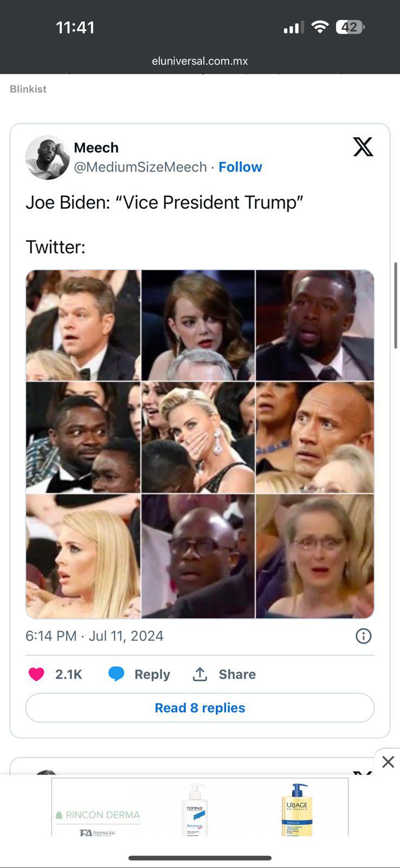Like the tweet by tapping the heart

[36, 674]
